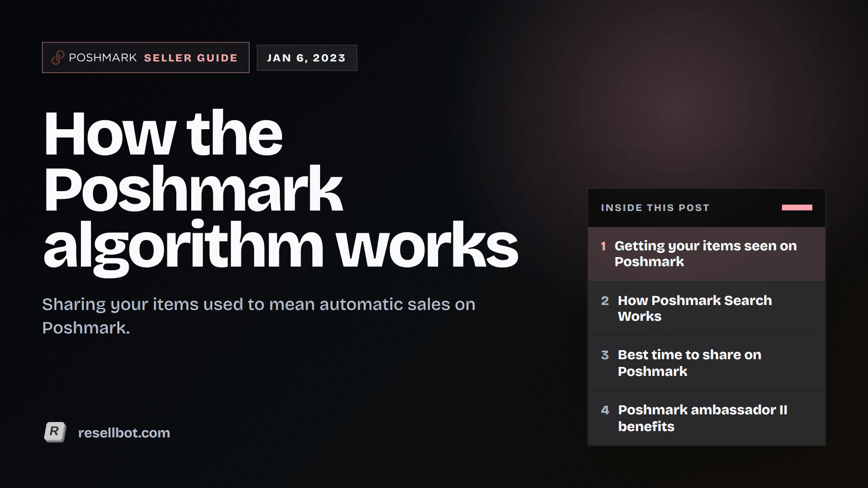Click the subtitle 'Sharing your items used to mean'
The height and width of the screenshot is (488, 868).
click(x=259, y=316)
